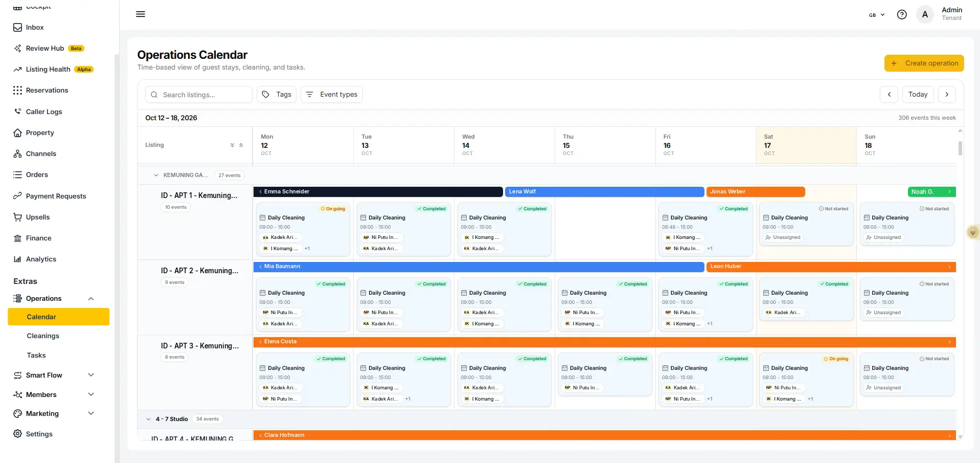Click the Settings gear icon
The height and width of the screenshot is (463, 980).
[17, 434]
